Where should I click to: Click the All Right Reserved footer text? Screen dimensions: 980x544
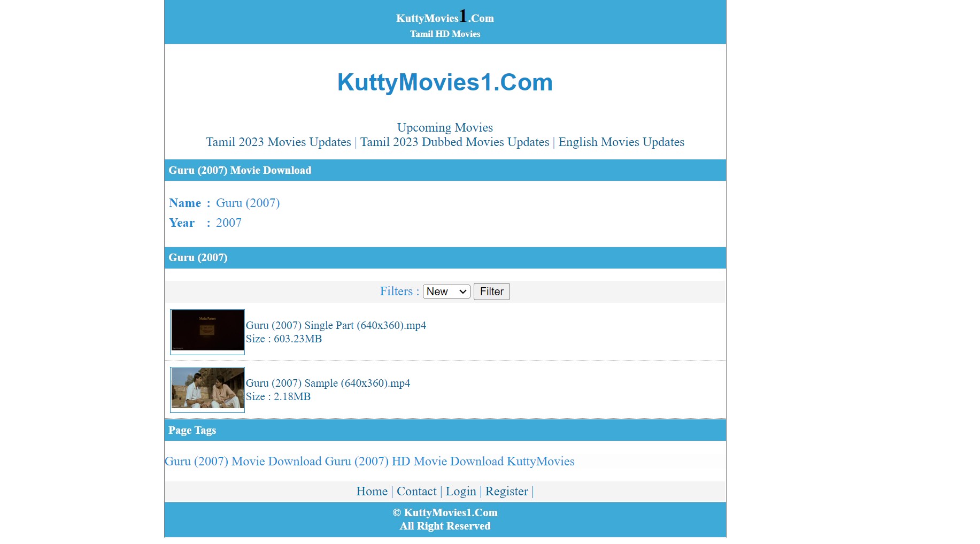tap(445, 526)
